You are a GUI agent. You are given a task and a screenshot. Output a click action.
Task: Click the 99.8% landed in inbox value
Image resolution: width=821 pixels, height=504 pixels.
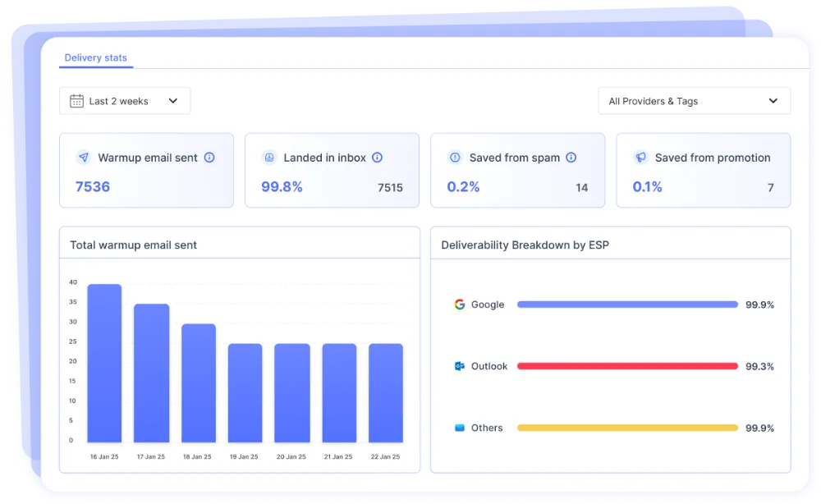(x=282, y=187)
